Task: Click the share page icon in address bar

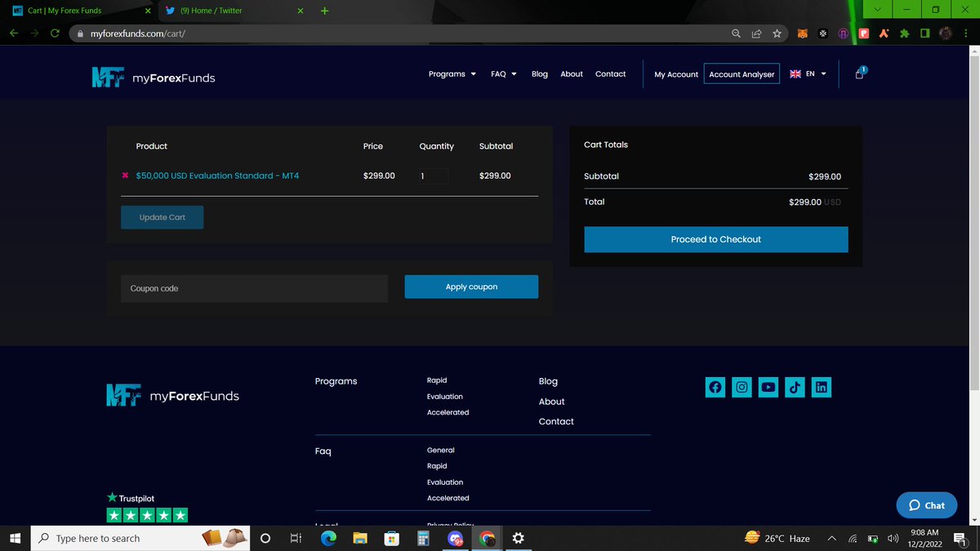Action: [x=757, y=33]
